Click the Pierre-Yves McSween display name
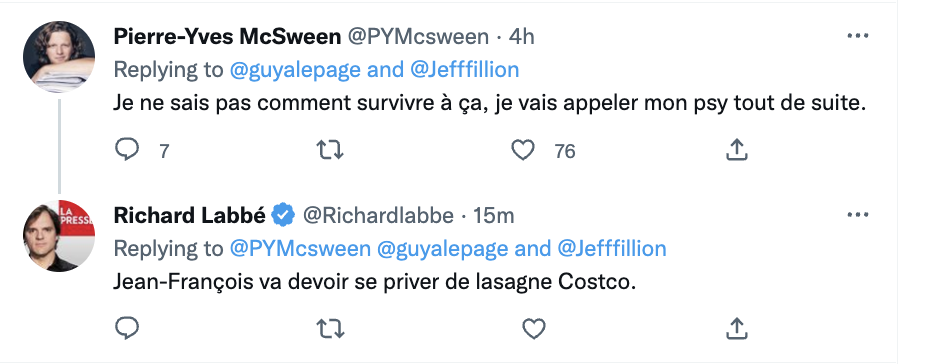Screen dimensions: 930x364 (x=227, y=37)
